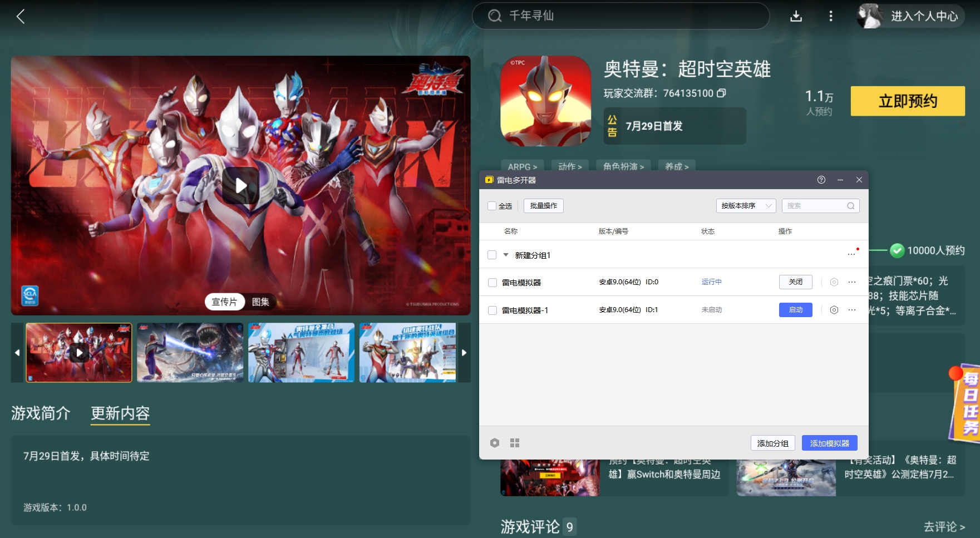Click the 雷电多开器 title bar logo
Viewport: 980px width, 538px height.
(x=489, y=180)
